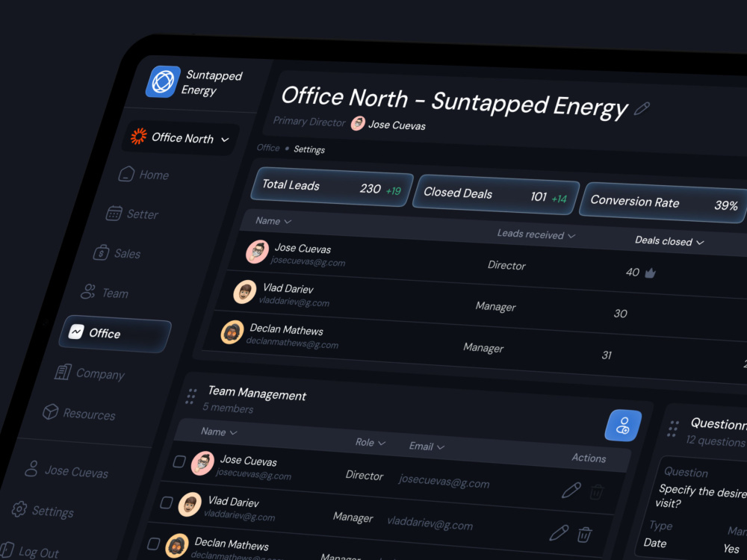Screen dimensions: 747x560
Task: Delete Jose Cuevas with the trash icon
Action: tap(597, 492)
